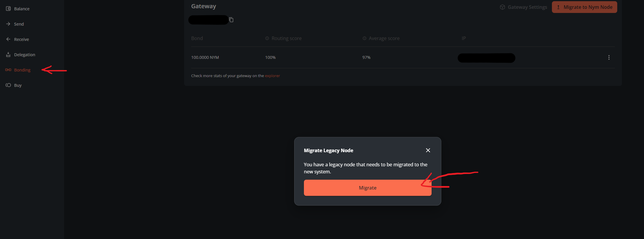Click Average score info icon
This screenshot has width=644, height=239.
coord(365,38)
